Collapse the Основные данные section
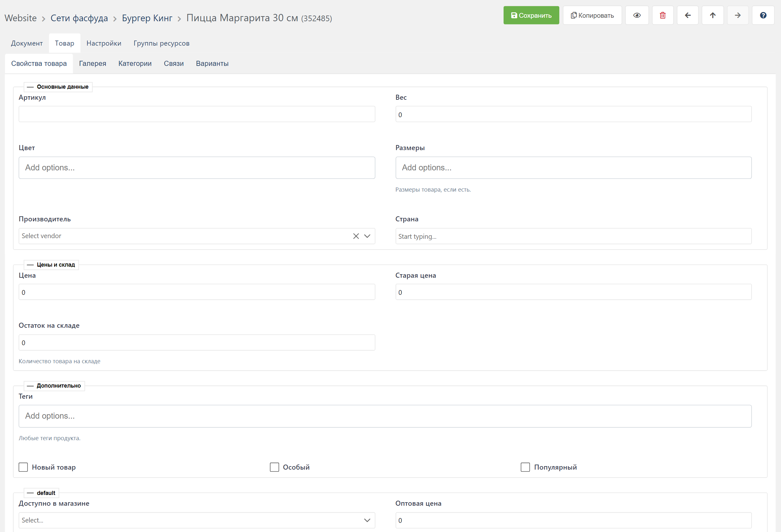 click(x=30, y=87)
